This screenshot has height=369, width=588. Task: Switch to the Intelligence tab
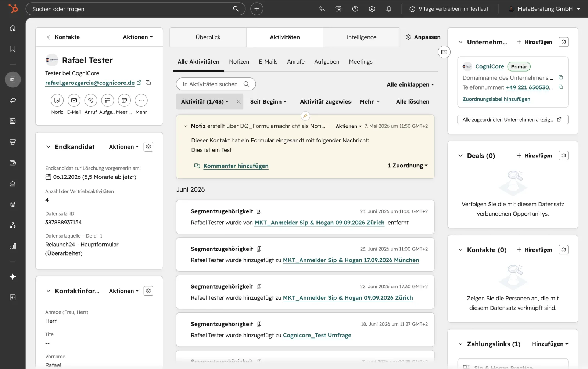[x=362, y=37]
